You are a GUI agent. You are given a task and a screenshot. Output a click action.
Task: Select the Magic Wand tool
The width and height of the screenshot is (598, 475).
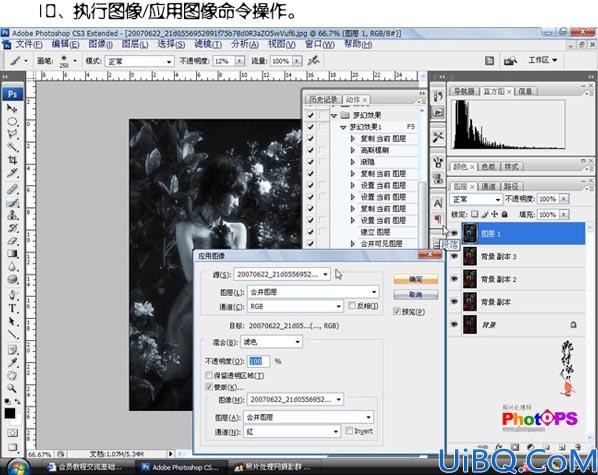tap(12, 147)
